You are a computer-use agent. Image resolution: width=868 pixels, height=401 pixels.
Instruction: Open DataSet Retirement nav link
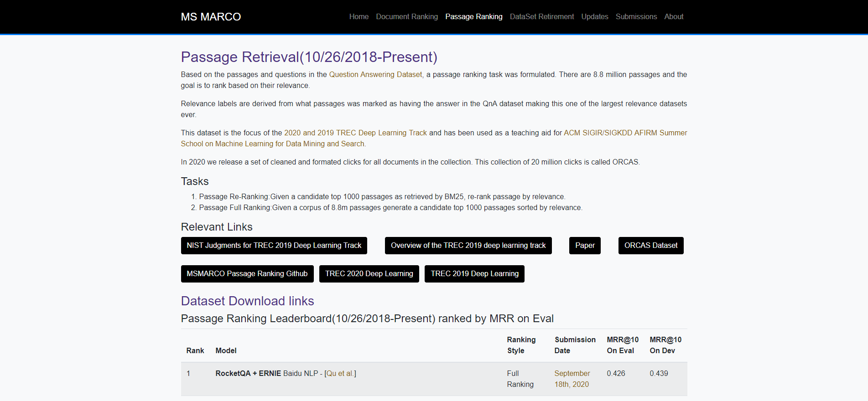542,17
